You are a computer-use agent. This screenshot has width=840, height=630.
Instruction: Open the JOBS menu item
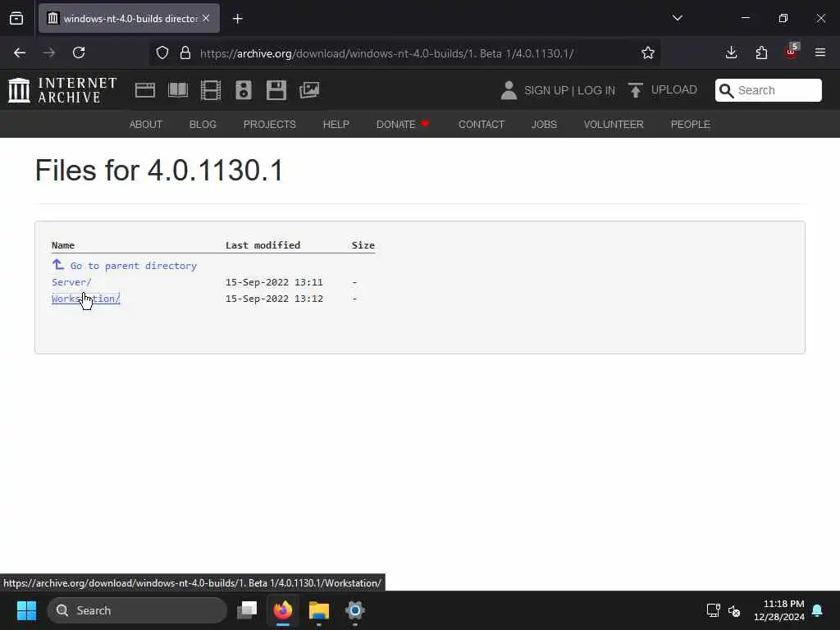click(545, 125)
